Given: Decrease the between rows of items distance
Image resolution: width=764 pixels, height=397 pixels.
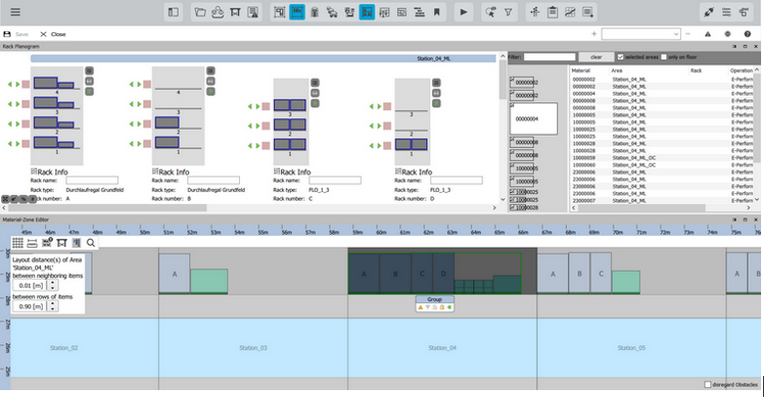Looking at the screenshot, I should 53,309.
